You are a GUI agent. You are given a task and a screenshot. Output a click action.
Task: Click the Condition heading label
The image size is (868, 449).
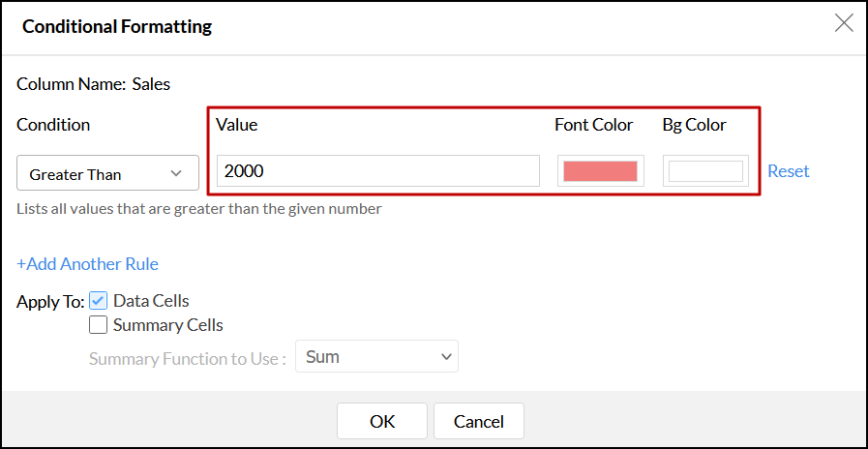(x=53, y=125)
